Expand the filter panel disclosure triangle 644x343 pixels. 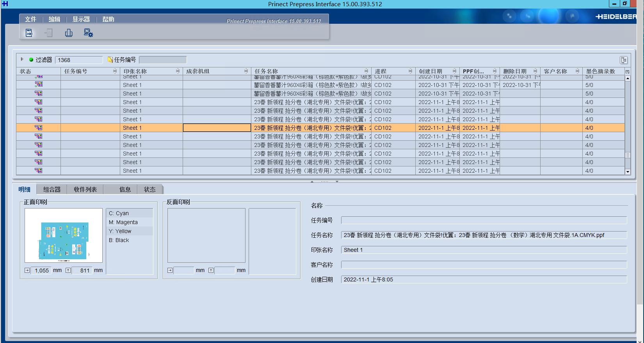22,59
